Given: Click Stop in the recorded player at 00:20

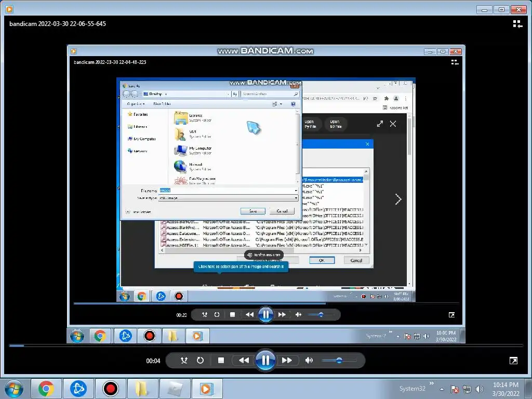Looking at the screenshot, I should (x=232, y=314).
